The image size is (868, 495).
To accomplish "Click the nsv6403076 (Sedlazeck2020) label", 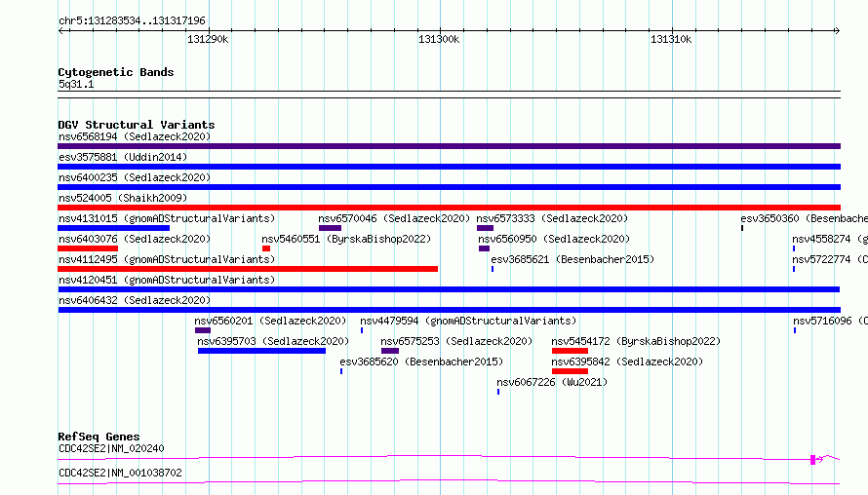I will point(135,239).
